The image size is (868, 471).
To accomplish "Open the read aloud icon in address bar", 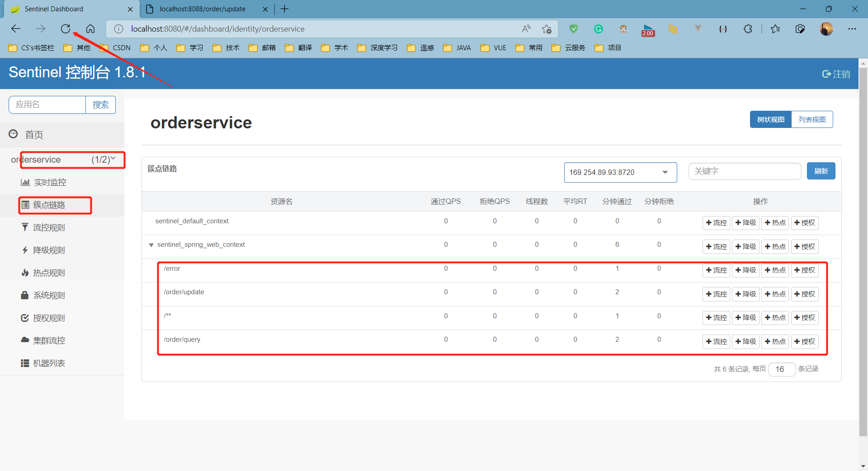I will (x=526, y=29).
